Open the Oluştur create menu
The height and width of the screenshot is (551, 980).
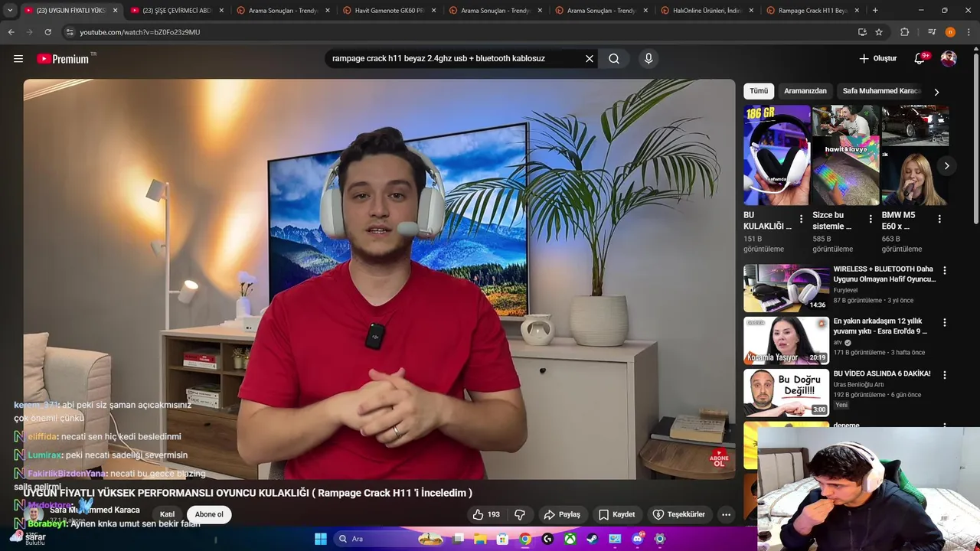(x=877, y=59)
